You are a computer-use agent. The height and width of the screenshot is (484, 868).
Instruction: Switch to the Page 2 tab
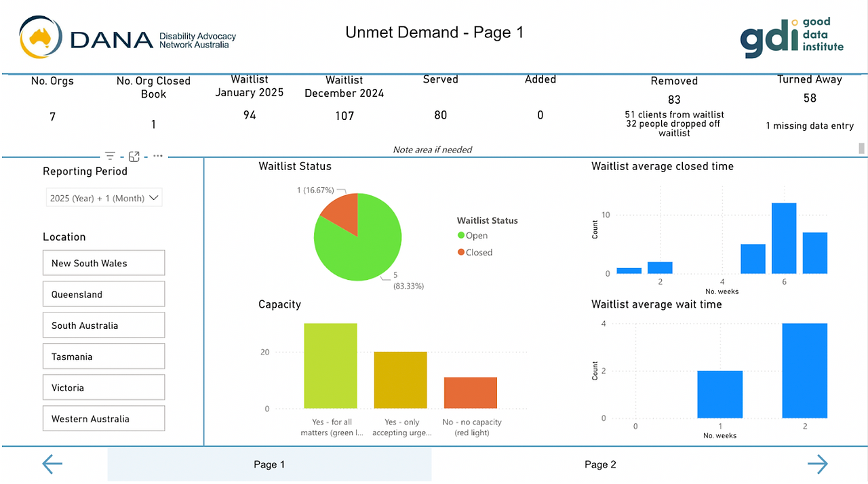(x=600, y=464)
